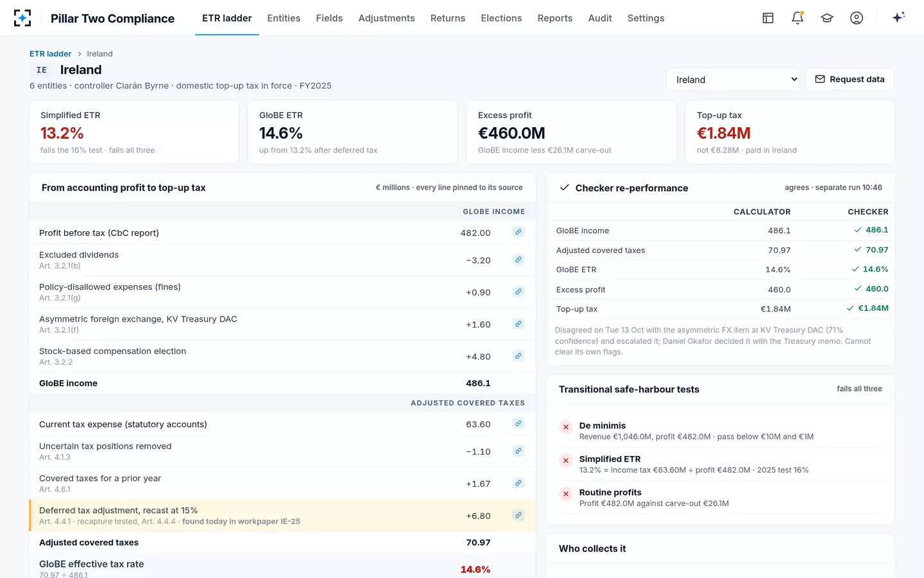Open source link for Profit before tax
Screen dimensions: 924x578
click(x=518, y=232)
